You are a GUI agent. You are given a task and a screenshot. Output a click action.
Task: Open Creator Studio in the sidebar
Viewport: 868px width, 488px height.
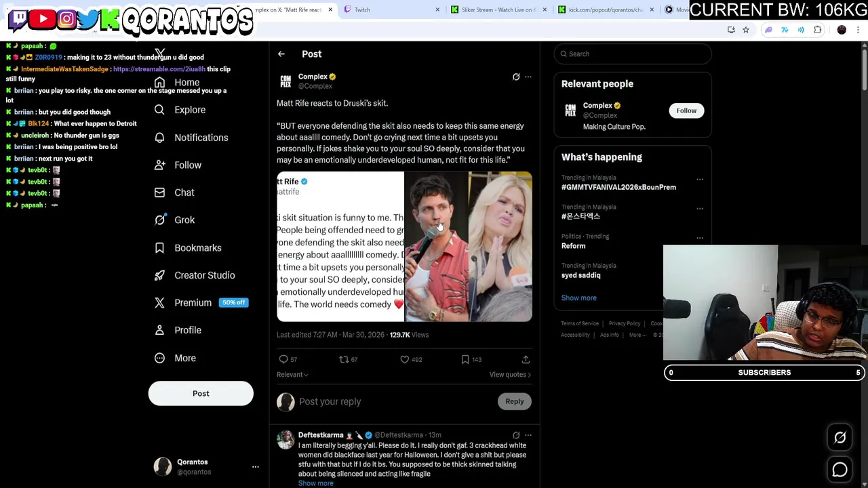195,275
